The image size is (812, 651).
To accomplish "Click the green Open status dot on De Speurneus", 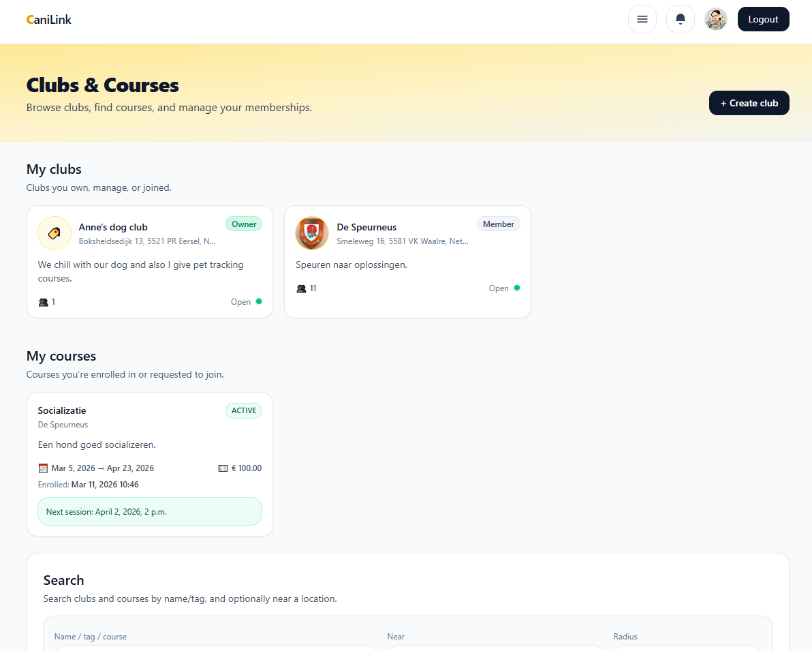I will (x=517, y=288).
